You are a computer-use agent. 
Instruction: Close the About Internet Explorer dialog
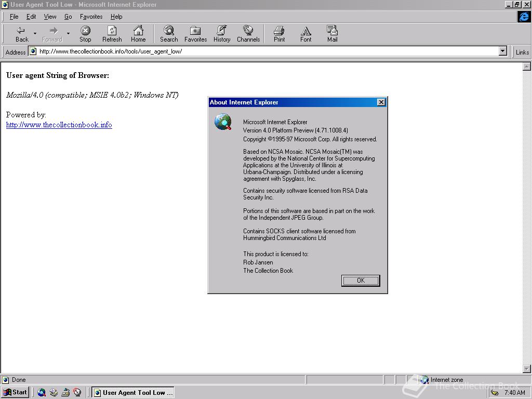(381, 102)
